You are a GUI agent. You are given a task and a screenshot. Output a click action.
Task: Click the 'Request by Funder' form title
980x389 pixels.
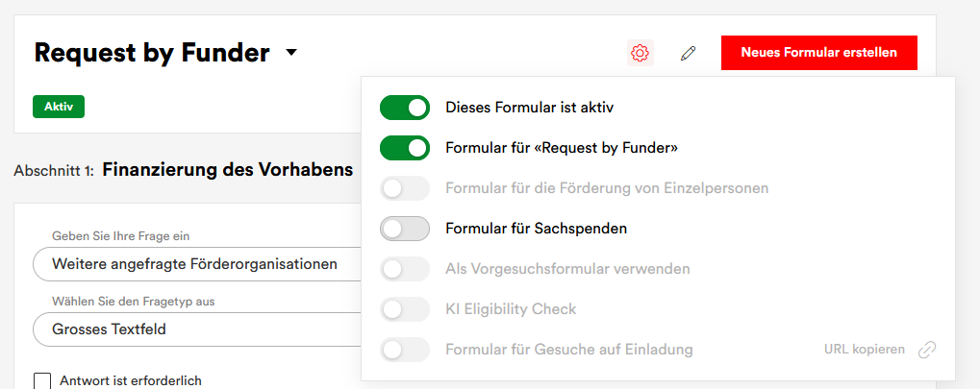152,54
